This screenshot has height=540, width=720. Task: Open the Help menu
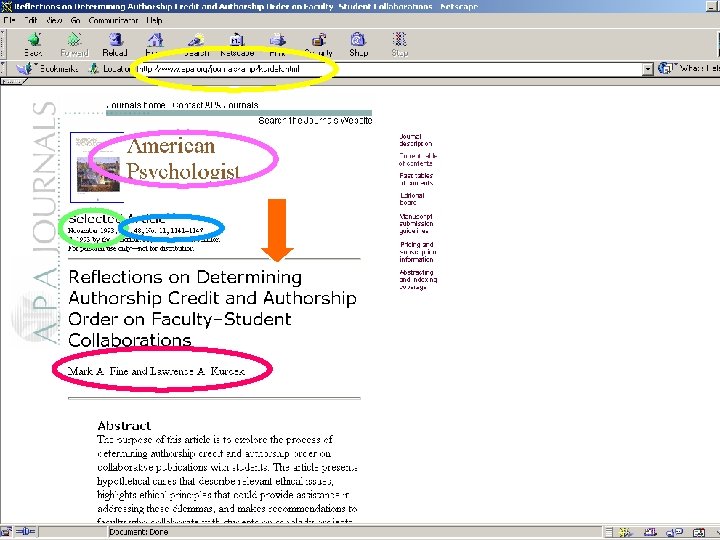(x=154, y=20)
